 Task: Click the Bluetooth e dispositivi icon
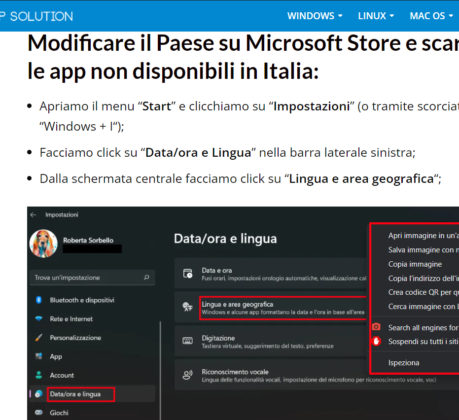(x=39, y=300)
